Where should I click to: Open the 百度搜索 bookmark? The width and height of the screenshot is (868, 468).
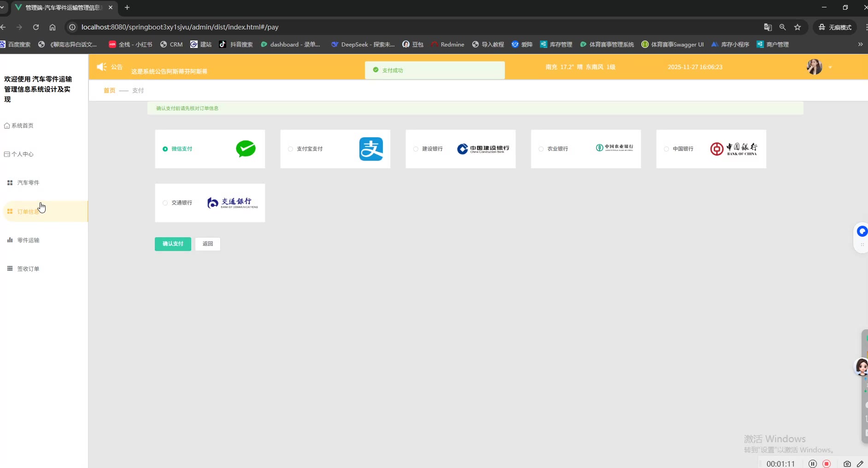click(x=15, y=44)
